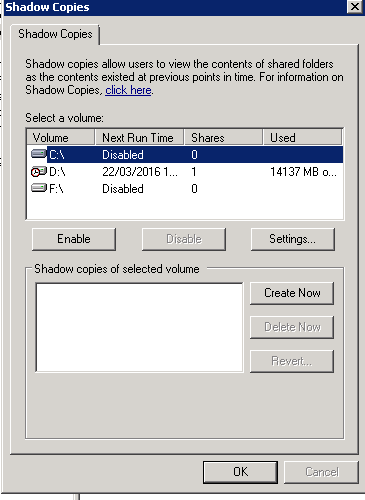Open the 'click here' information link

128,90
